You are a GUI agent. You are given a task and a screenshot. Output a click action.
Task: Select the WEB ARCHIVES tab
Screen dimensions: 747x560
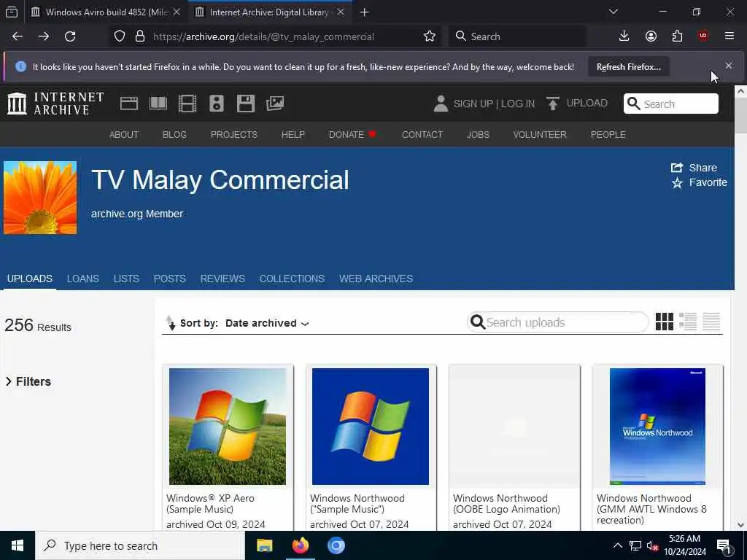pos(376,279)
